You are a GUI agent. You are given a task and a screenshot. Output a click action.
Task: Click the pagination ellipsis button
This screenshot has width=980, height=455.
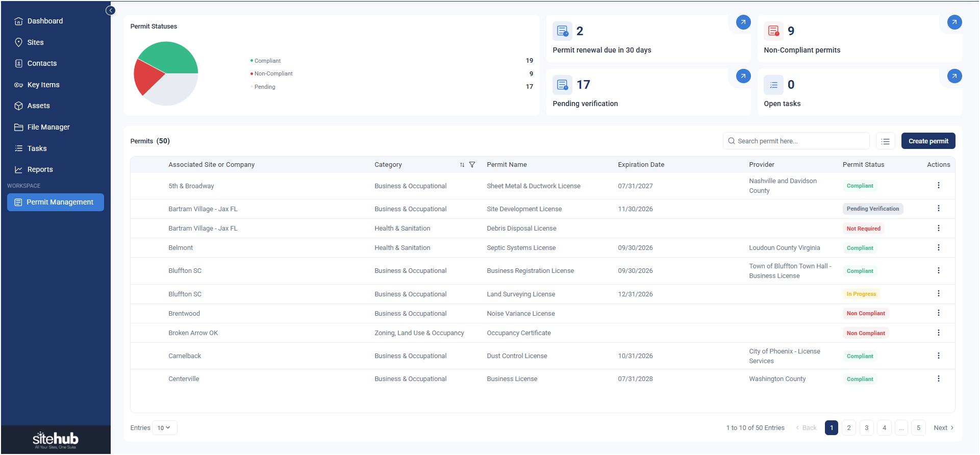pos(901,428)
